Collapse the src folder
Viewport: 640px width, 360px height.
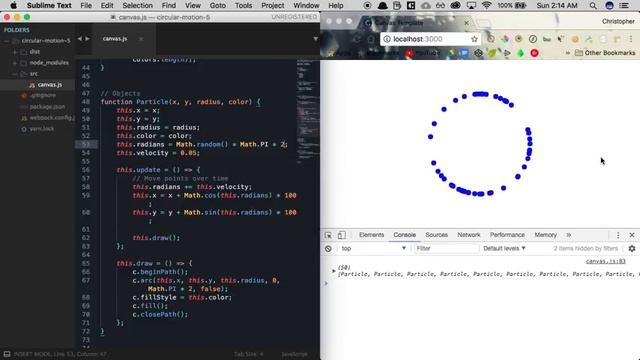point(15,74)
